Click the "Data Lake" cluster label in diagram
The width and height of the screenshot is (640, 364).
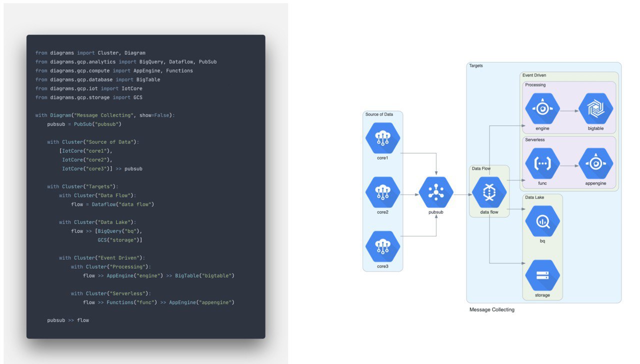coord(534,197)
